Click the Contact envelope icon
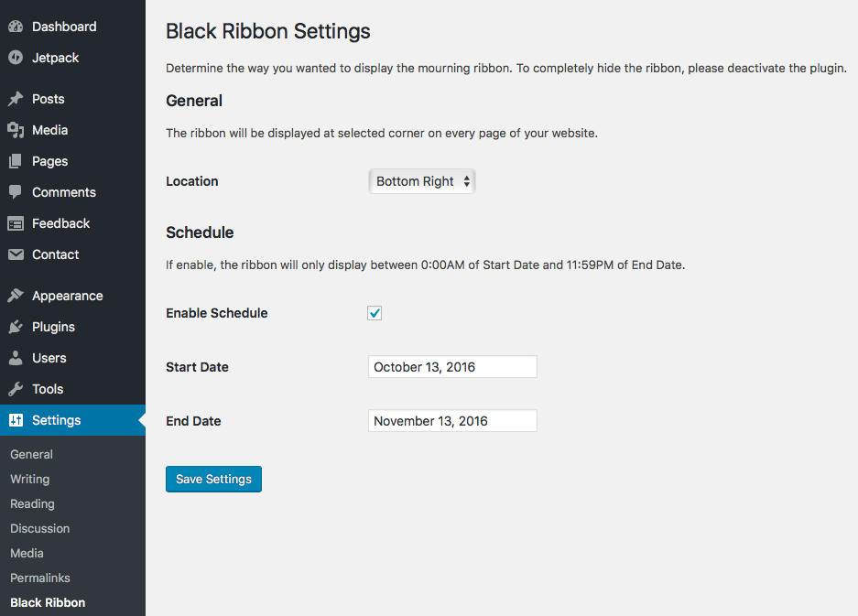Image resolution: width=858 pixels, height=616 pixels. click(x=16, y=254)
